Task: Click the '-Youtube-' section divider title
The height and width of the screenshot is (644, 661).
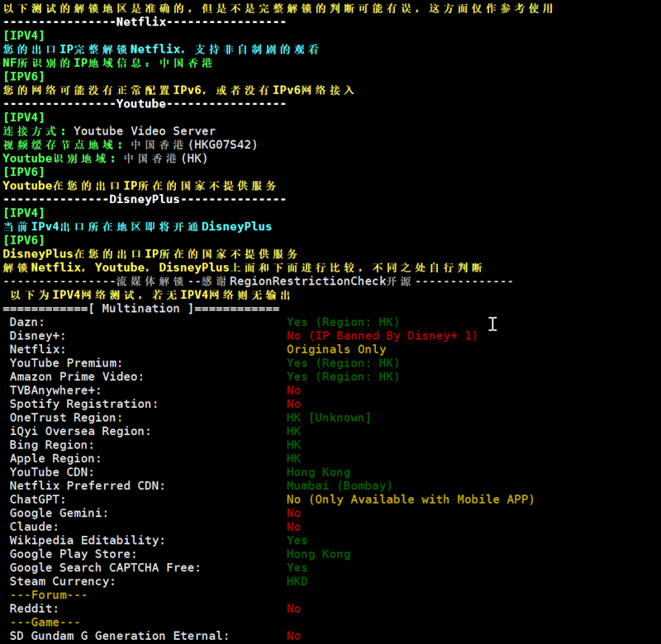Action: (141, 103)
